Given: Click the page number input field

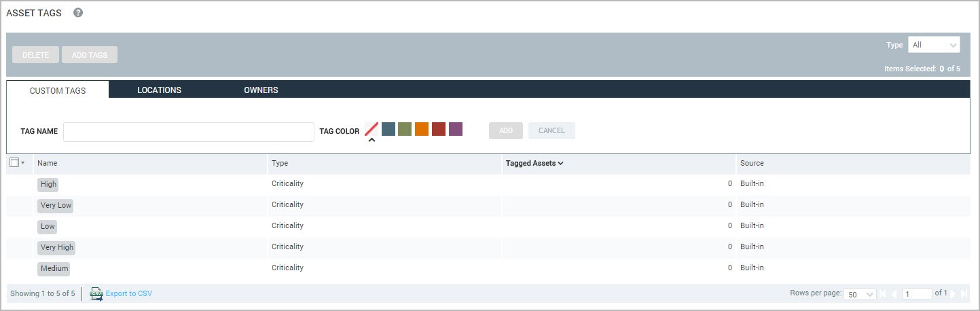Looking at the screenshot, I should coord(917,294).
